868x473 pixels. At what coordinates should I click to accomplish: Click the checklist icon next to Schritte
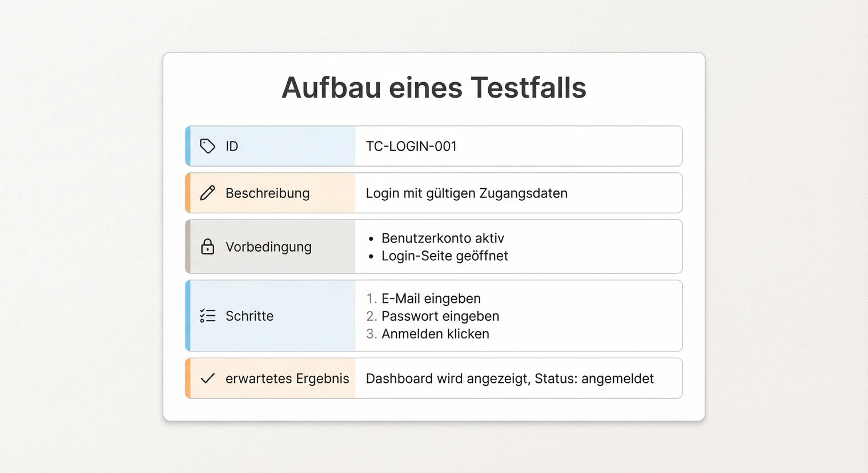[207, 316]
